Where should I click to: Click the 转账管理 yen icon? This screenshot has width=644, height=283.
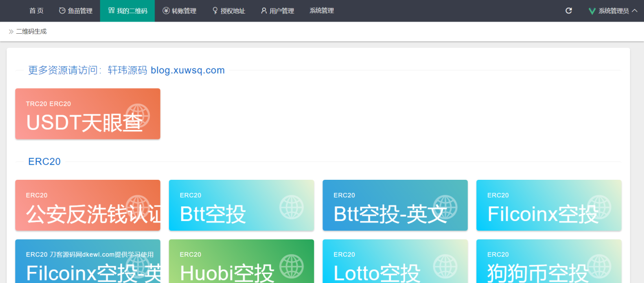166,11
